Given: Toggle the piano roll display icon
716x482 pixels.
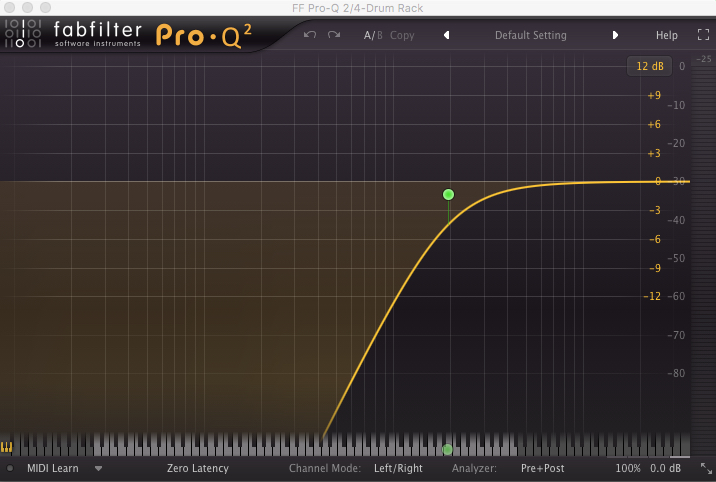Looking at the screenshot, I should (x=6, y=447).
